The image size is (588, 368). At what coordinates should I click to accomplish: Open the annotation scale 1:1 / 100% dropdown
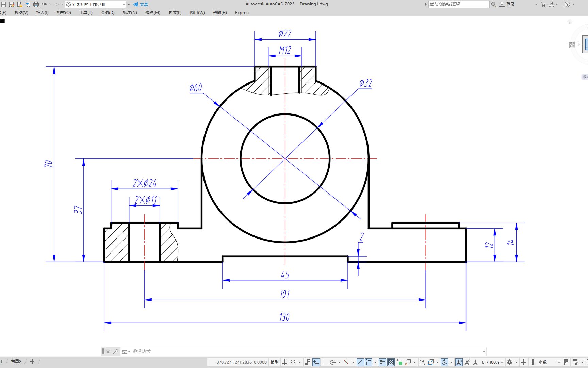pos(492,362)
